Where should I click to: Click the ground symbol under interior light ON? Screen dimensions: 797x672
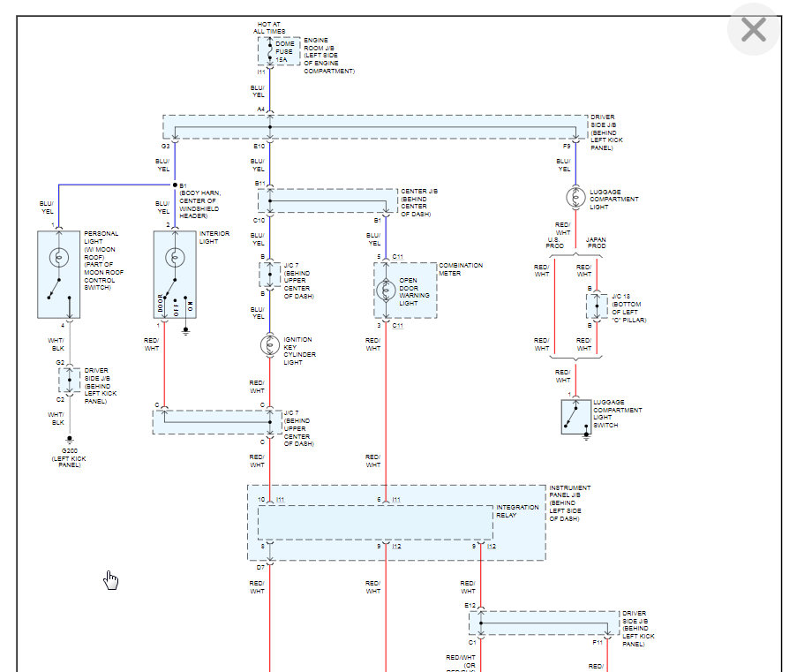[x=186, y=331]
